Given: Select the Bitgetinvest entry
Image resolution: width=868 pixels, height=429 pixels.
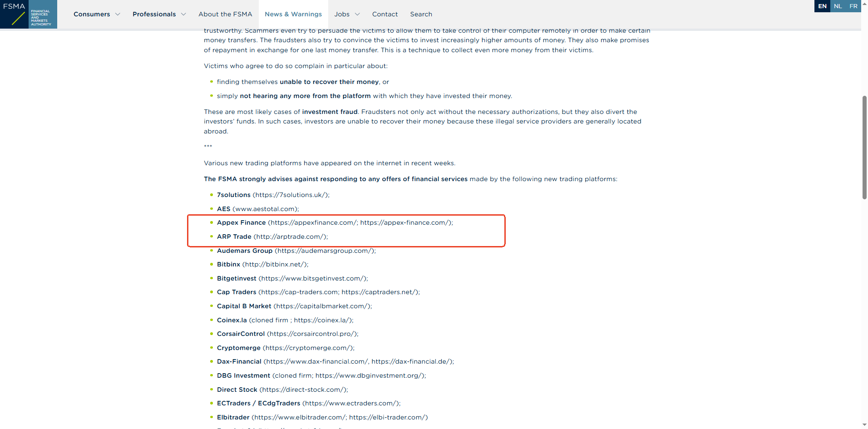Looking at the screenshot, I should click(292, 278).
